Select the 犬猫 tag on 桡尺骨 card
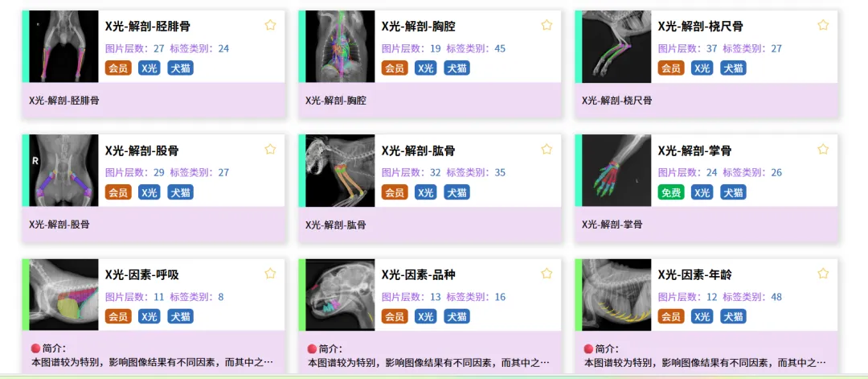 point(733,68)
